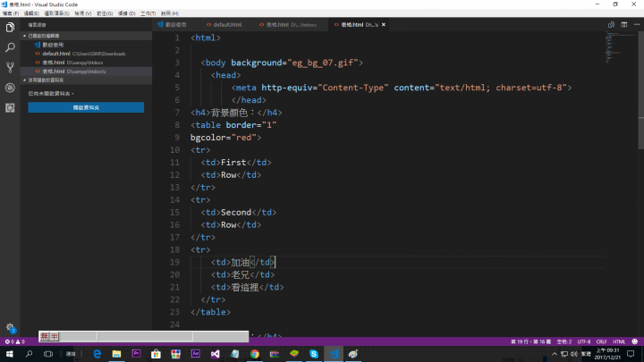Close the active 表格.html tab
This screenshot has height=362, width=644.
coord(384,25)
